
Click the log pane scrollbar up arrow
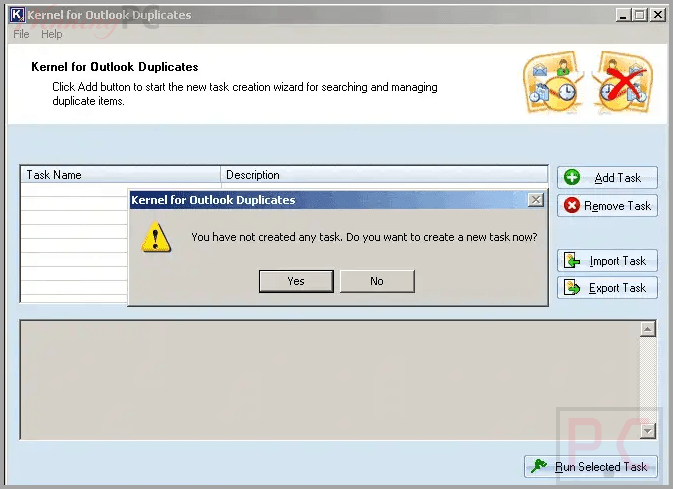click(x=648, y=329)
